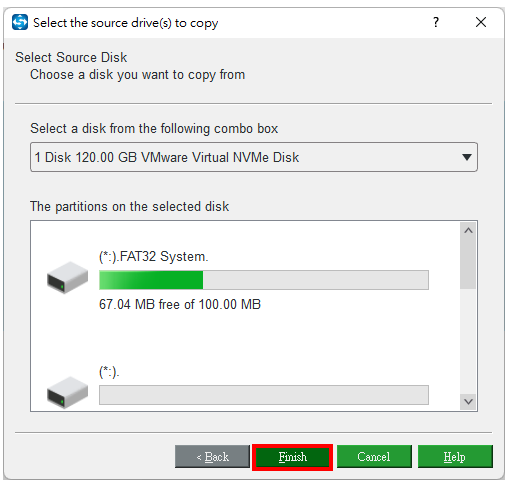The width and height of the screenshot is (509, 483).
Task: Go back with the Back button
Action: [x=212, y=457]
